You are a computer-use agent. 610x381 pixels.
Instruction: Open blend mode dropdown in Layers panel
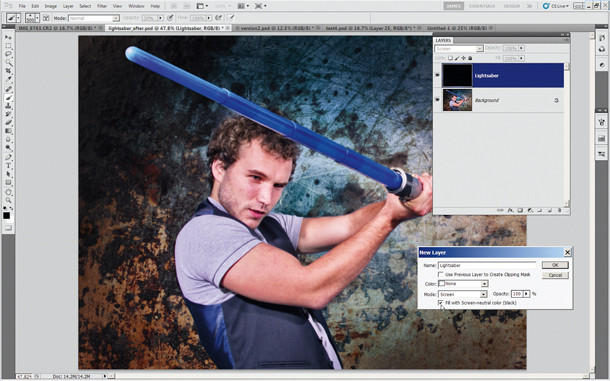point(479,49)
